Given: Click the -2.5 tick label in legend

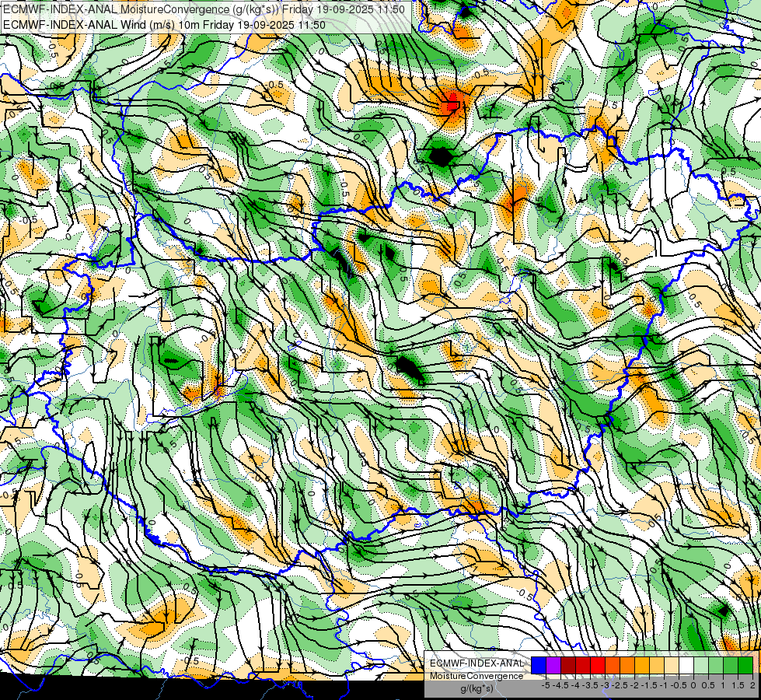Looking at the screenshot, I should click(620, 685).
